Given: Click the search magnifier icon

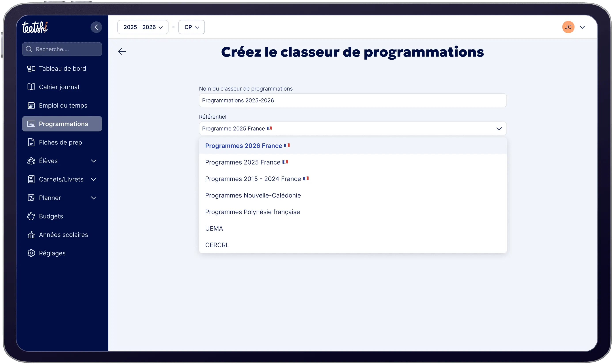Looking at the screenshot, I should (29, 49).
